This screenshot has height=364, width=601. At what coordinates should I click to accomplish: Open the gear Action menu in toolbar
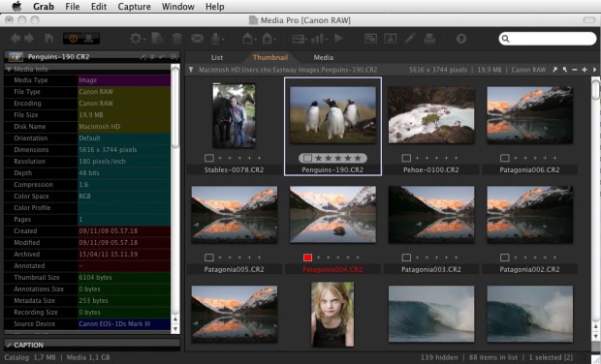tap(137, 39)
